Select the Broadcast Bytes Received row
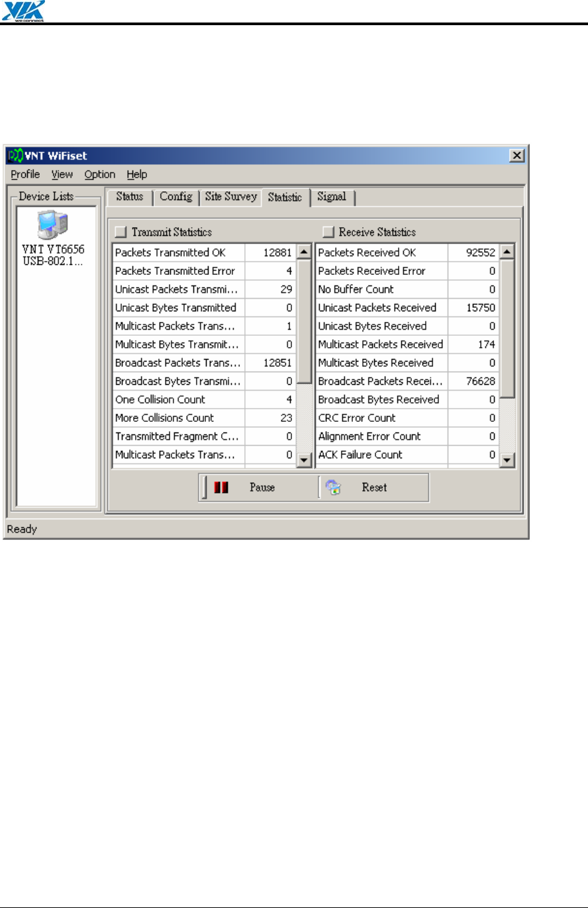The width and height of the screenshot is (588, 908). pyautogui.click(x=408, y=399)
